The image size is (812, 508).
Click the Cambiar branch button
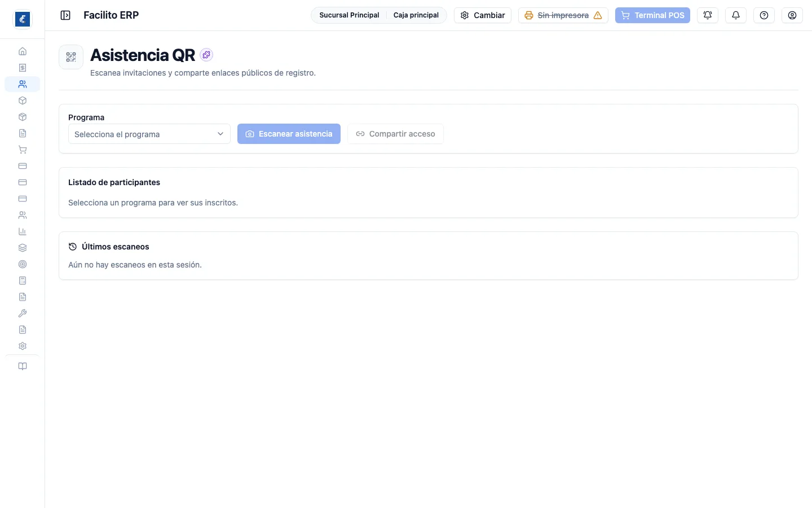(483, 15)
